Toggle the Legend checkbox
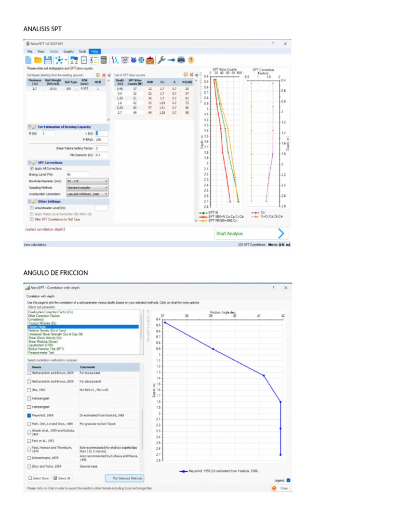The width and height of the screenshot is (399, 532). pos(288,480)
